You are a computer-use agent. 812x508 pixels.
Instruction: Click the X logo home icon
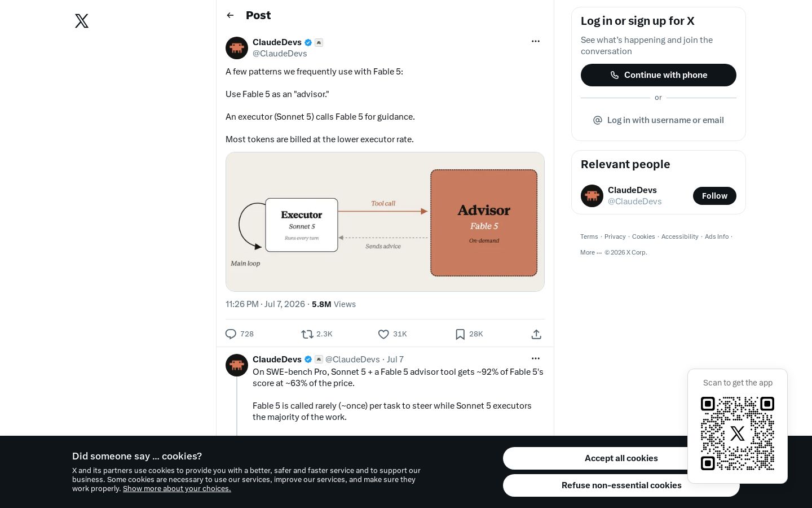pos(82,21)
